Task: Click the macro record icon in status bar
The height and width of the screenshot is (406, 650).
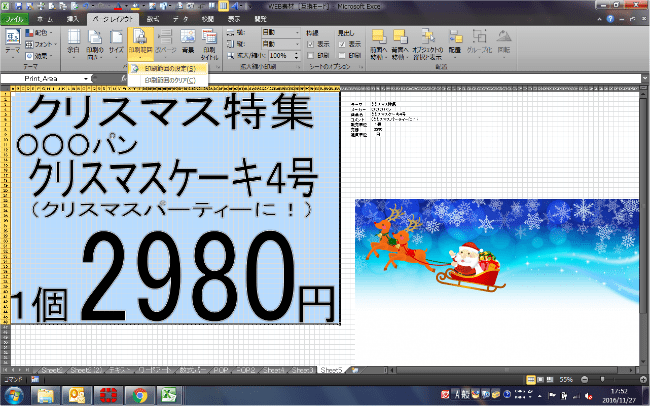Action: 35,379
